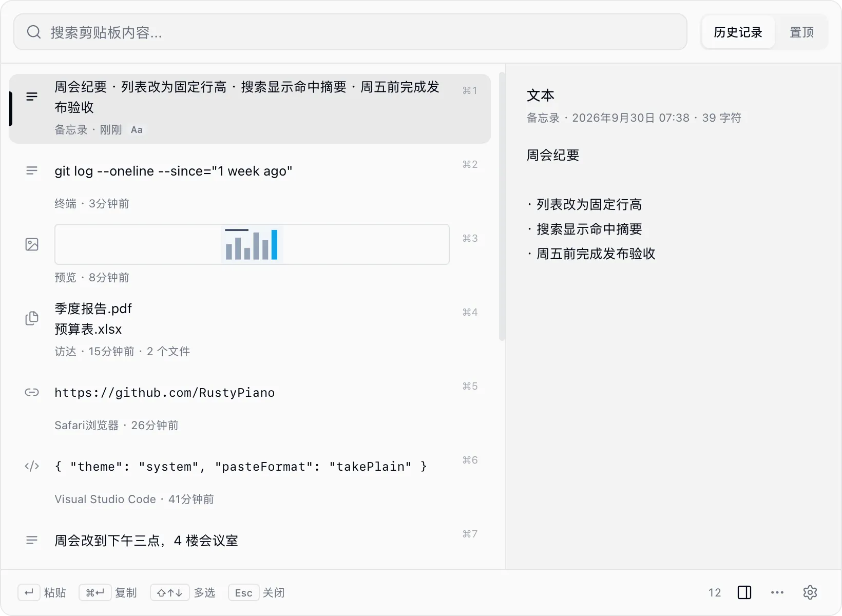Click the Esc 关闭 button
The height and width of the screenshot is (616, 842).
tap(257, 592)
